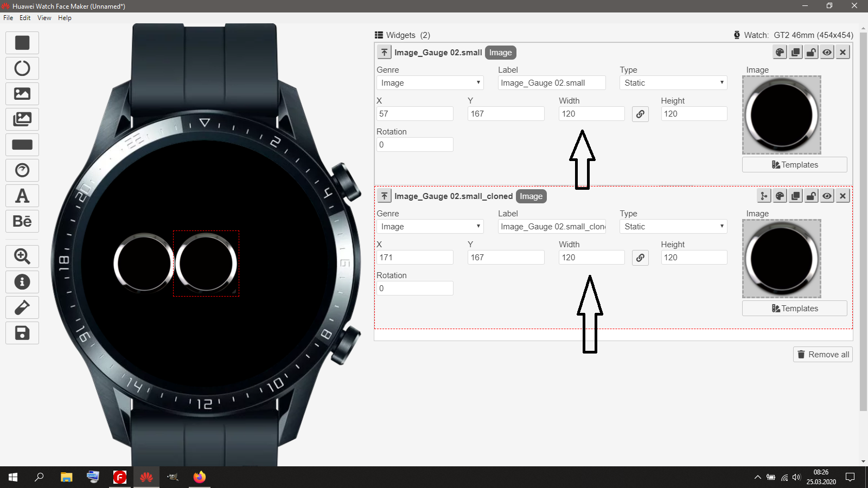The height and width of the screenshot is (488, 868).
Task: Click branch icon on Image_Gauge 02.small_cloned
Action: pos(764,196)
